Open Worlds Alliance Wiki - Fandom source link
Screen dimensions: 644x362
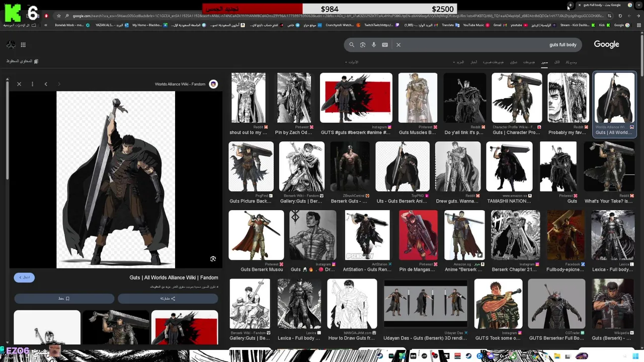tap(180, 84)
